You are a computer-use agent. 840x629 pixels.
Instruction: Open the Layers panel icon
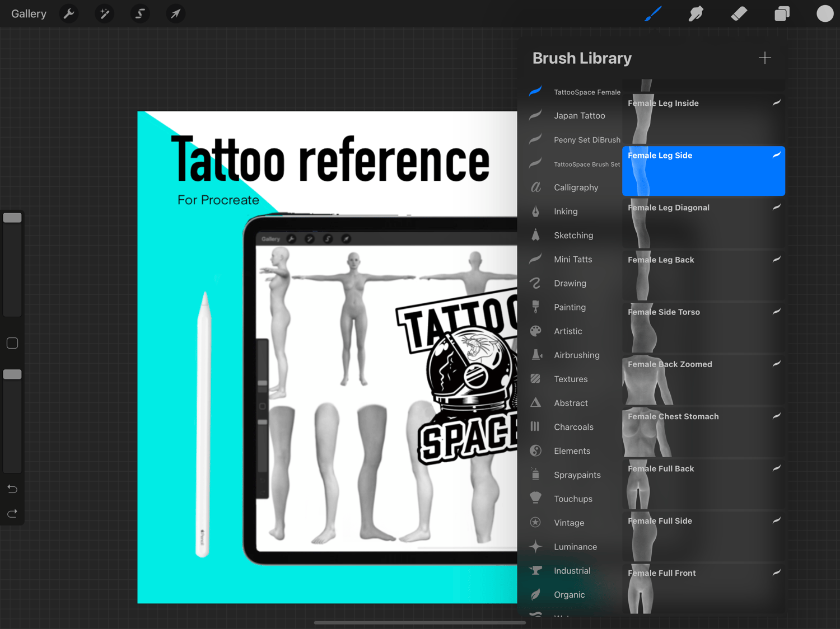pyautogui.click(x=782, y=13)
